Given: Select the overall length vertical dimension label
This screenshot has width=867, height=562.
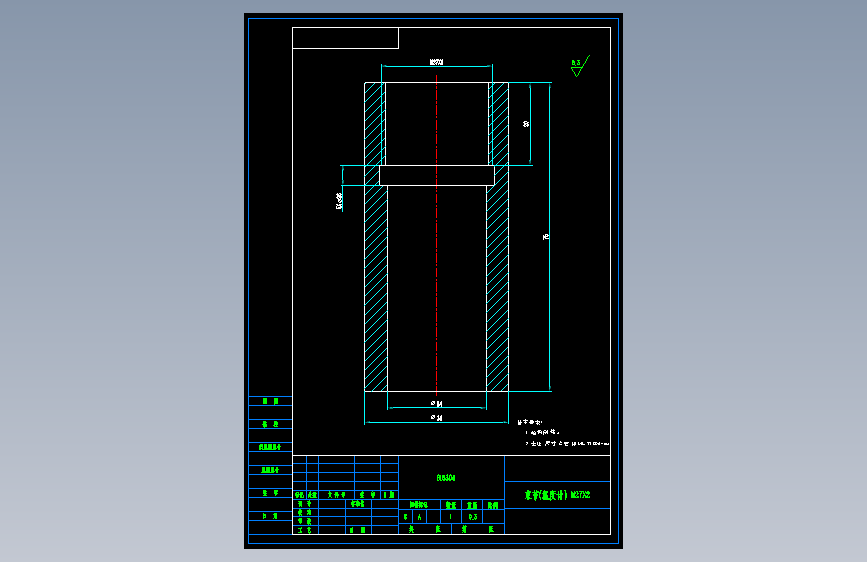Looking at the screenshot, I should (546, 237).
